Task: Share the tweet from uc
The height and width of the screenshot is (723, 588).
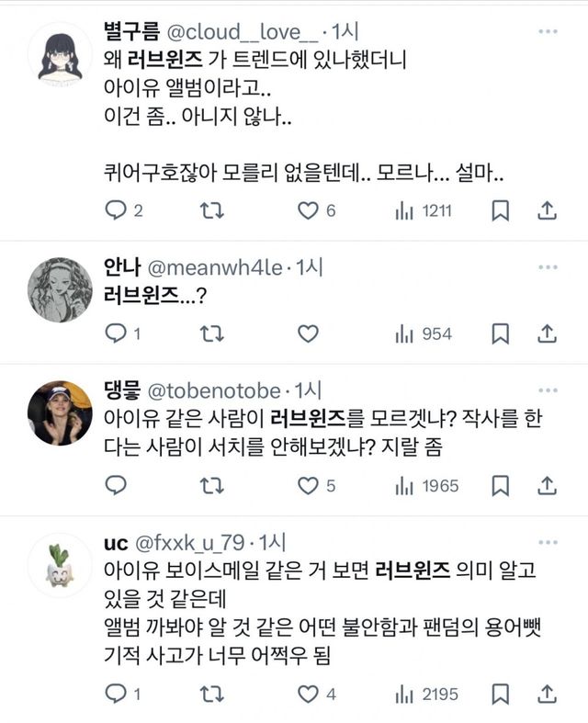Action: click(x=547, y=693)
